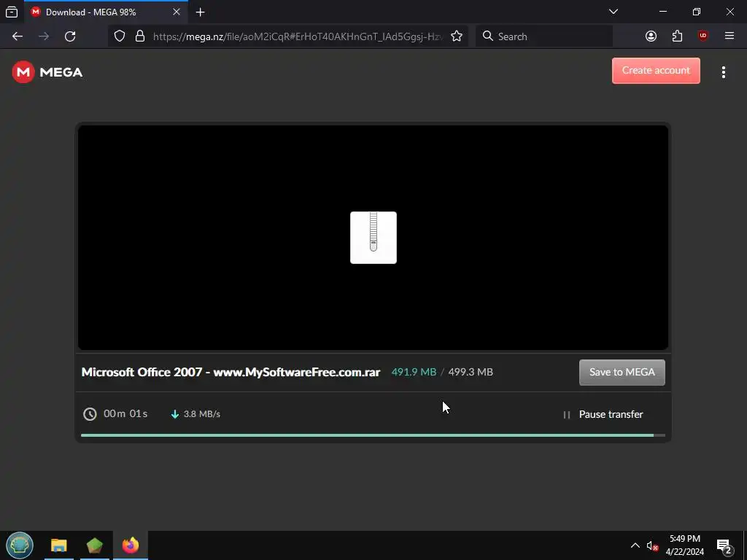Viewport: 747px width, 560px height.
Task: Click the 499.3 MB total size
Action: click(471, 372)
